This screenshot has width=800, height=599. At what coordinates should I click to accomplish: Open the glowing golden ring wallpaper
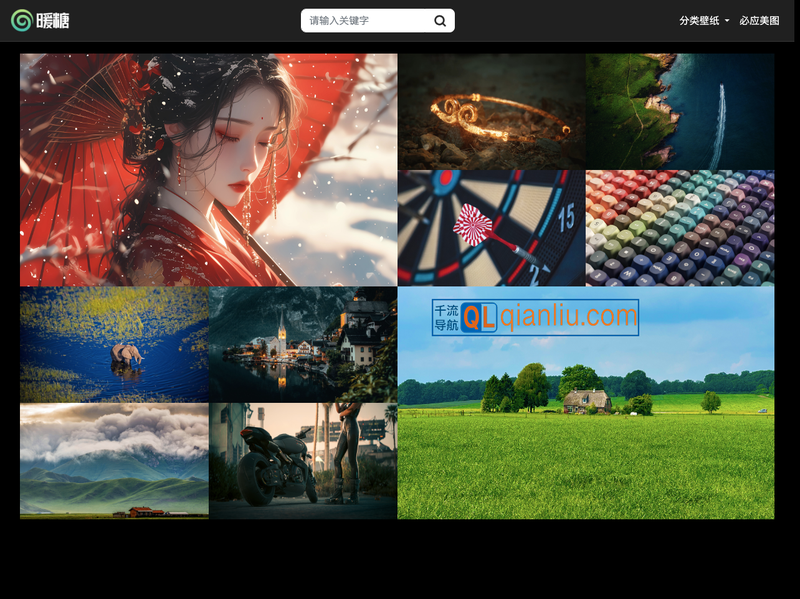pos(491,111)
